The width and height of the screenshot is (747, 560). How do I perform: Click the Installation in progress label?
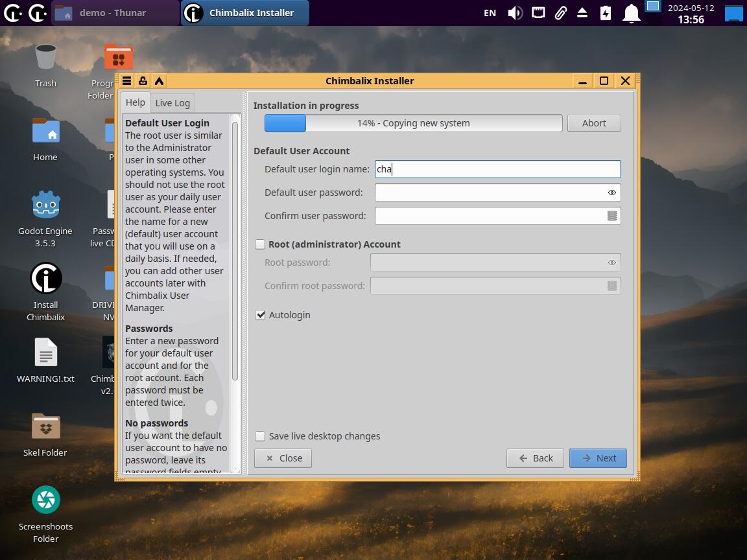click(306, 106)
